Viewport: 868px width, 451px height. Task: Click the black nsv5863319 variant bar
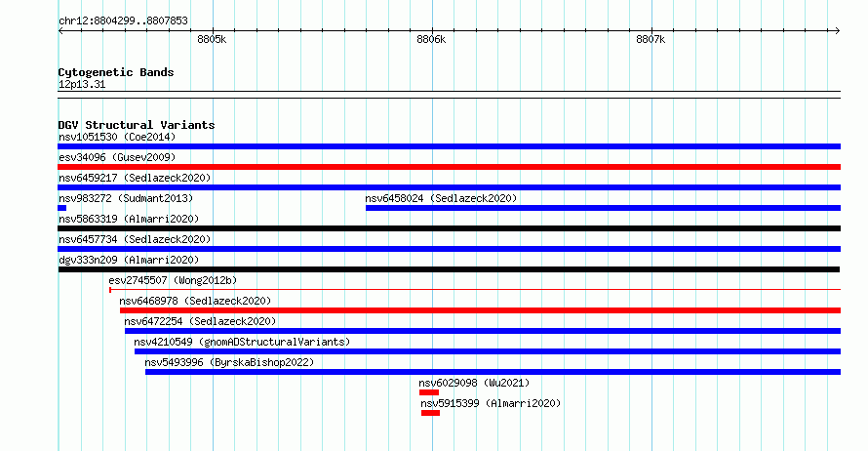coord(449,228)
